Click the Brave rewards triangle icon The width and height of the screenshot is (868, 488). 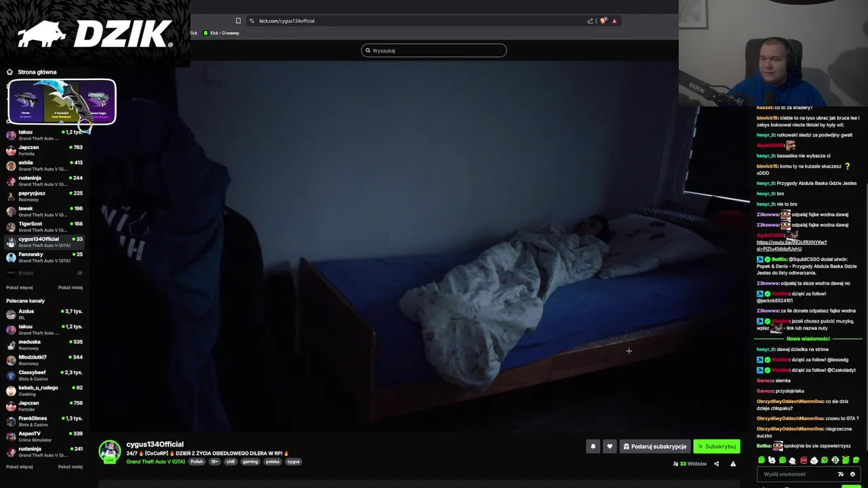click(614, 21)
